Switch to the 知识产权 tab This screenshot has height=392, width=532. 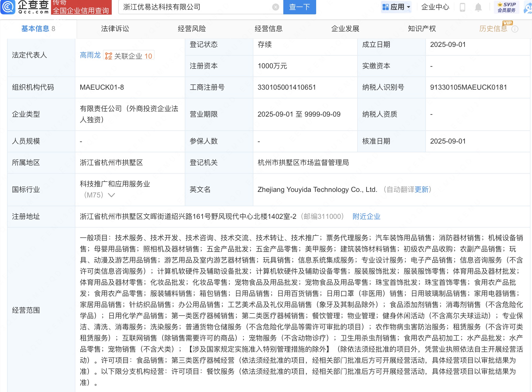(x=422, y=29)
